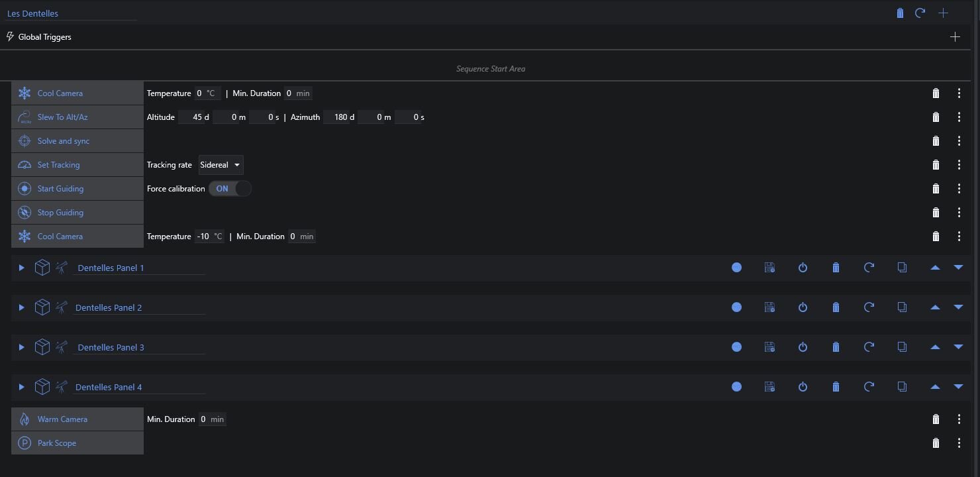The image size is (980, 477).
Task: Delete the Park Scope instruction
Action: click(936, 443)
